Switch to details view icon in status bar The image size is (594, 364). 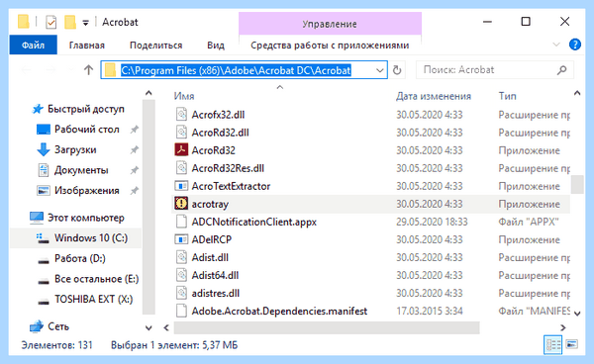[552, 344]
